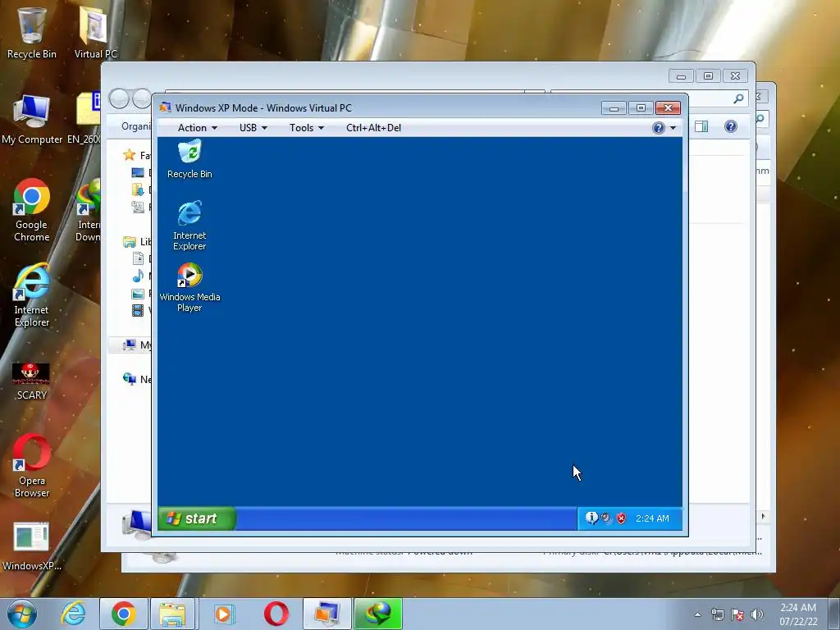This screenshot has width=840, height=630.
Task: Click the Windows 7 Start orb
Action: click(22, 614)
